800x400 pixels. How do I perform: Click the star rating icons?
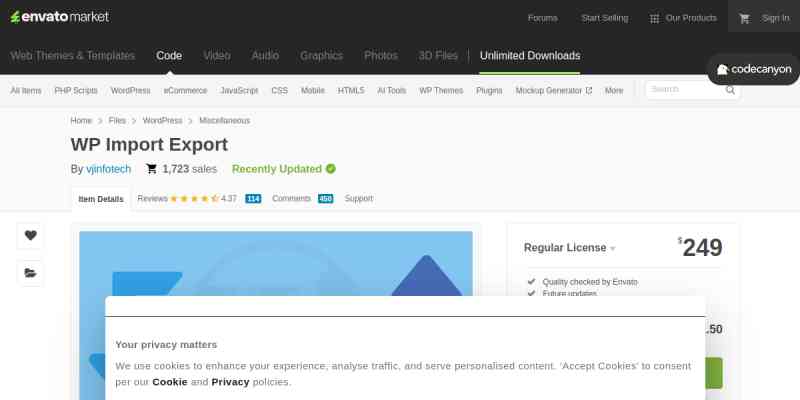[x=194, y=198]
